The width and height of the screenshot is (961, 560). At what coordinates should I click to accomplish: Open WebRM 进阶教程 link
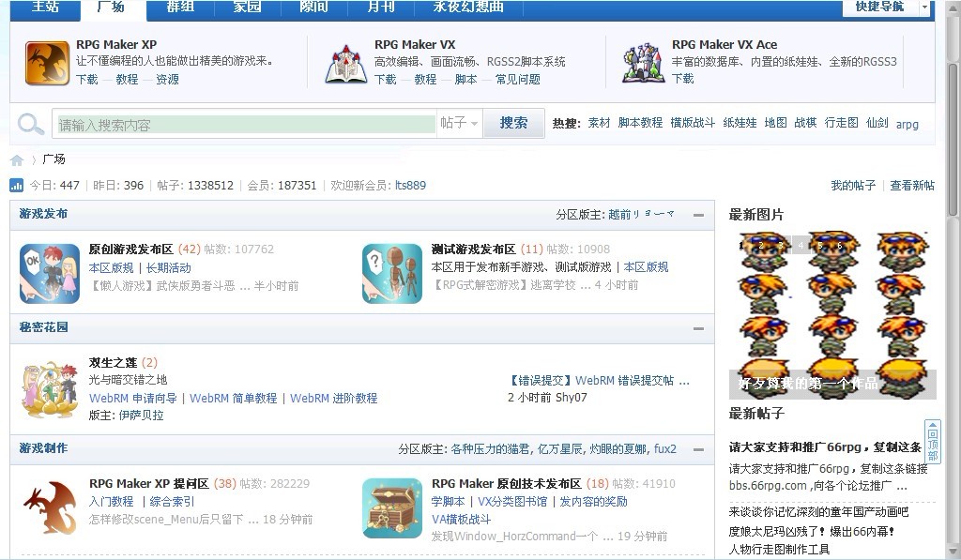tap(333, 399)
